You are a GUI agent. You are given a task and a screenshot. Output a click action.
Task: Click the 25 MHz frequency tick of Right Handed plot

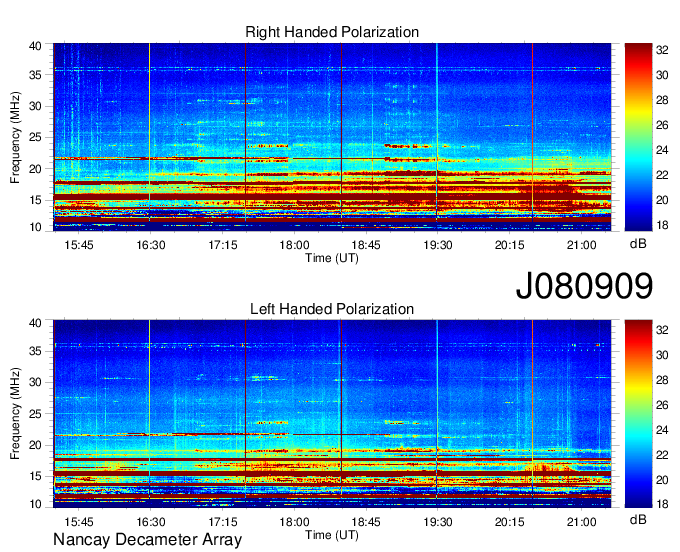tap(35, 137)
